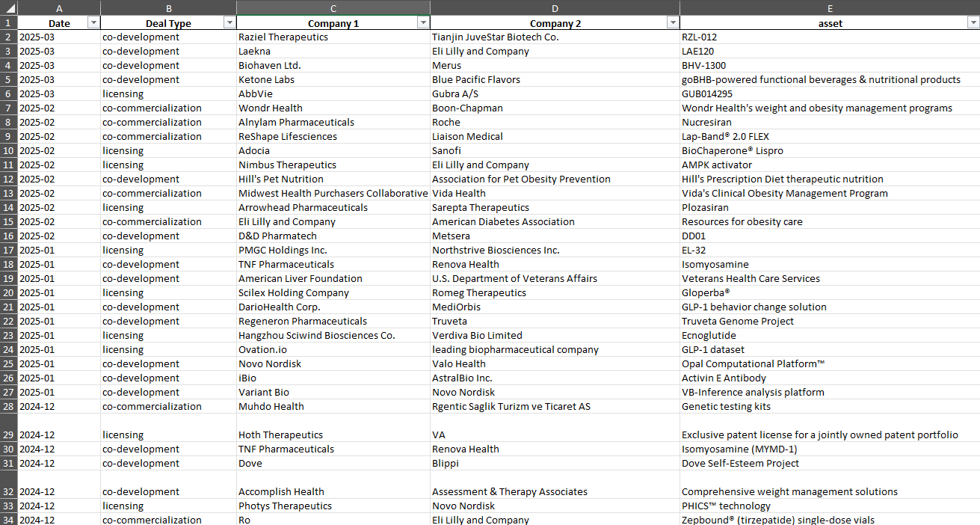Image resolution: width=980 pixels, height=525 pixels.
Task: Select all cells via corner triangle
Action: [x=8, y=7]
